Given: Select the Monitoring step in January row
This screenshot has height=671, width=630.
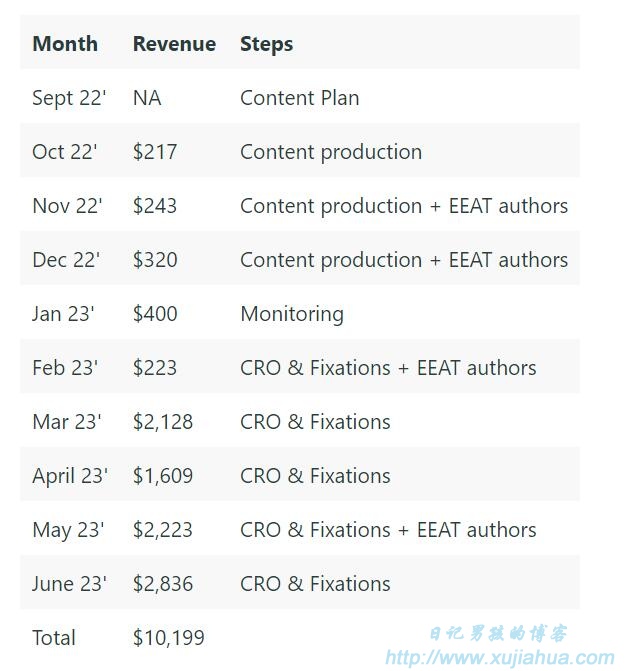Looking at the screenshot, I should [x=292, y=315].
